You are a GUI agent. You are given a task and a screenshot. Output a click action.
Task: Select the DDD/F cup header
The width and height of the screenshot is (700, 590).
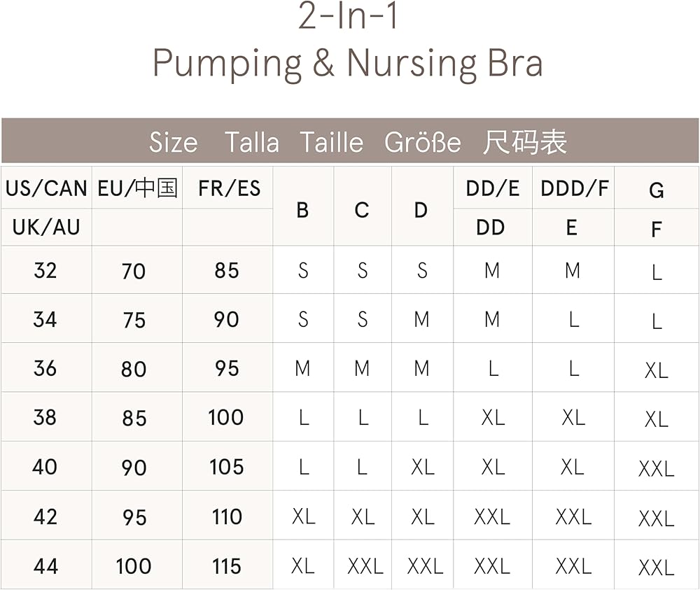coord(574,188)
